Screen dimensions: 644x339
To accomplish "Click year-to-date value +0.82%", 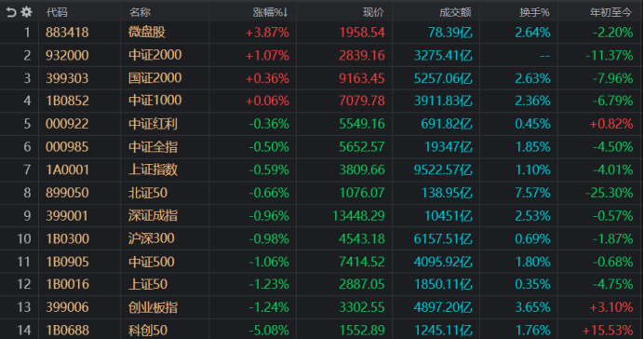I will click(611, 124).
